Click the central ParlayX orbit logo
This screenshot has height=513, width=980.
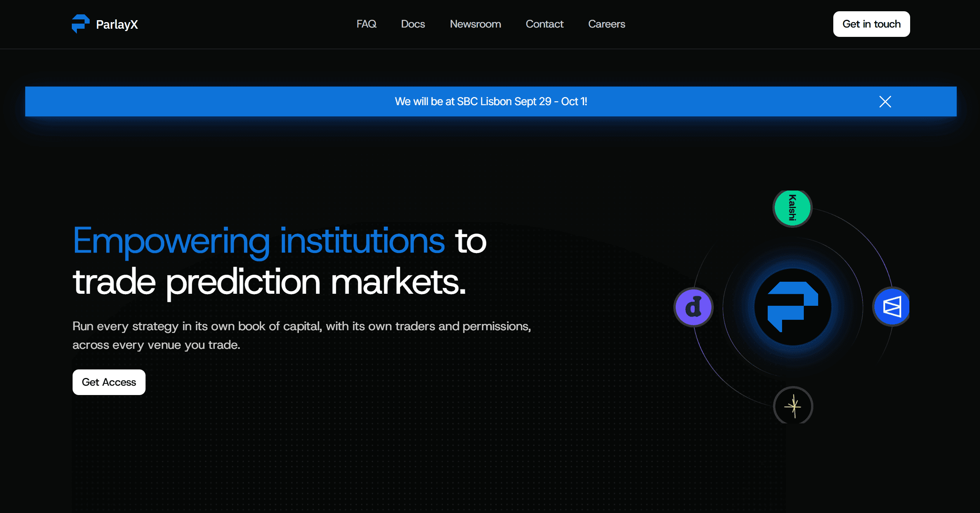[x=793, y=307]
